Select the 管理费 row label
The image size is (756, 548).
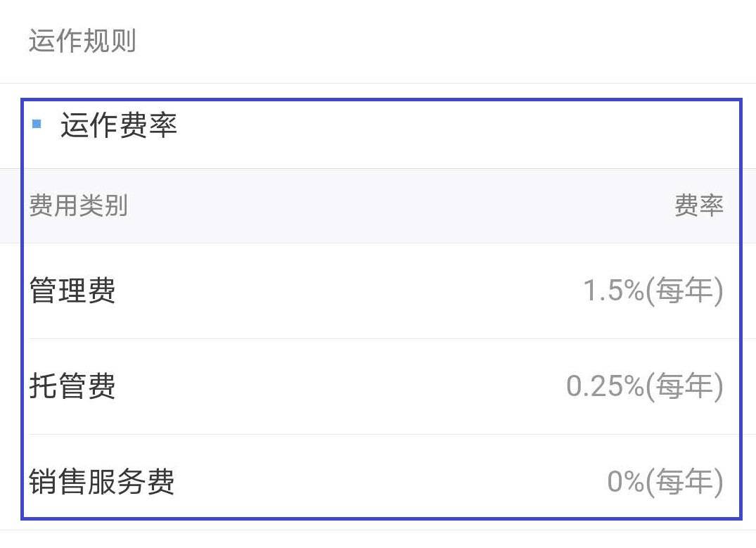pyautogui.click(x=72, y=291)
